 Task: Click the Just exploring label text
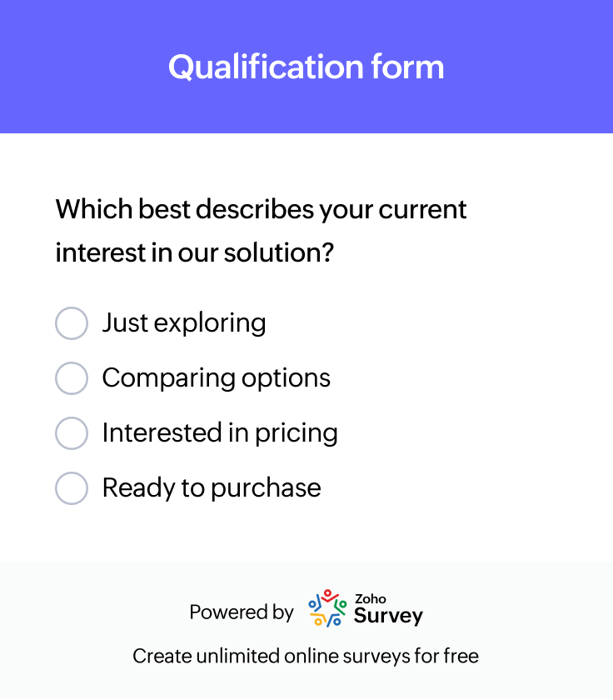click(183, 323)
